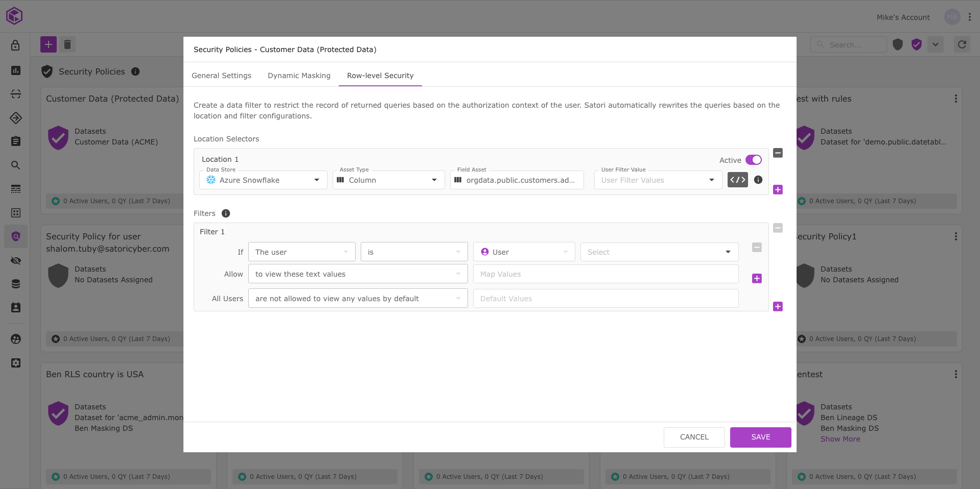Viewport: 980px width, 489px height.
Task: Open the Data Store Azure Snowflake dropdown
Action: click(263, 180)
